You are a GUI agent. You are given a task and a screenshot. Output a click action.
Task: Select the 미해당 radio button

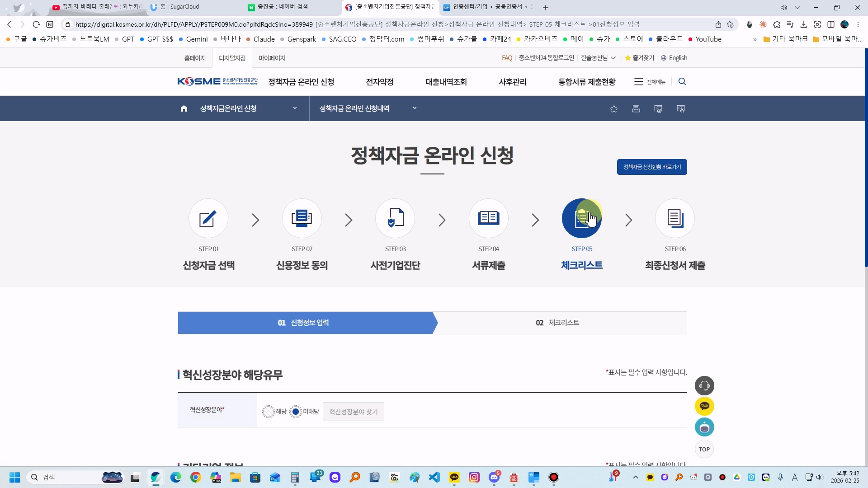coord(296,412)
